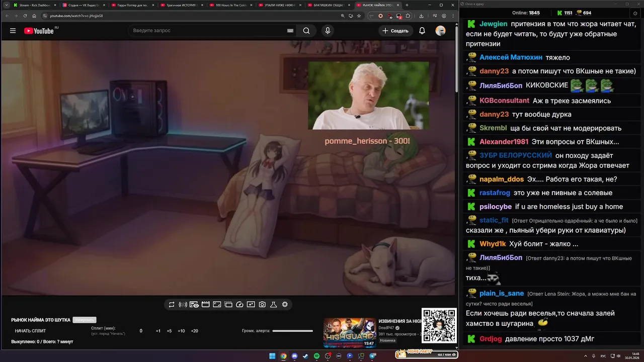Screen dimensions: 644x362
Task: Switch to Студия — VK Видео tab
Action: (x=84, y=5)
